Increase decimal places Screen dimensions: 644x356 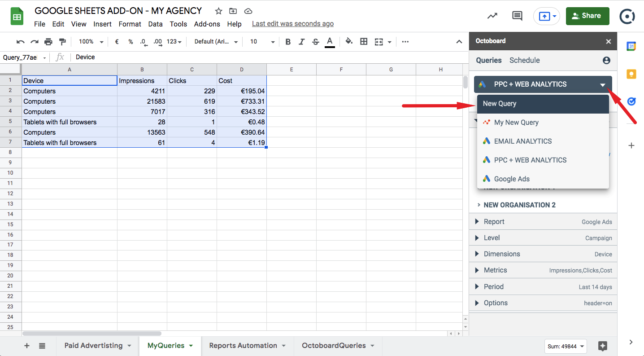coord(157,42)
